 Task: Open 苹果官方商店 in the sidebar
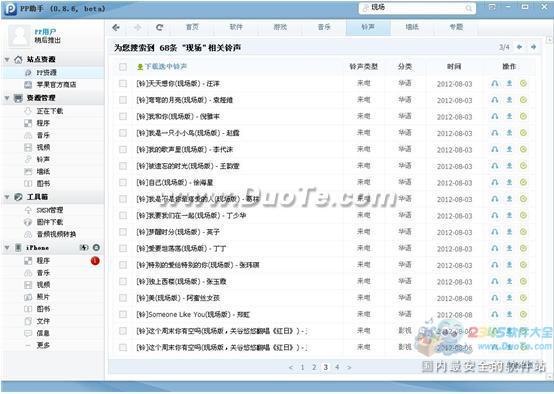pos(53,85)
